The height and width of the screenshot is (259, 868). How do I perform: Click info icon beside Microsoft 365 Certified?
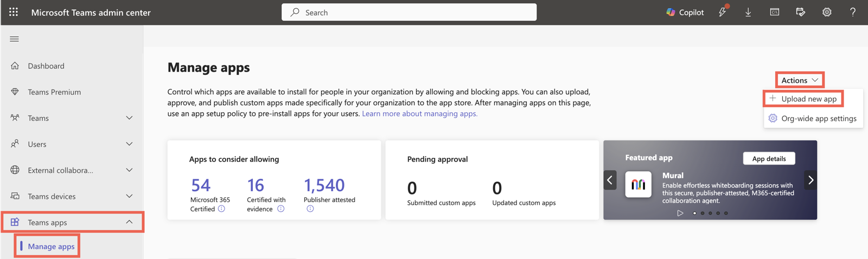pos(221,209)
